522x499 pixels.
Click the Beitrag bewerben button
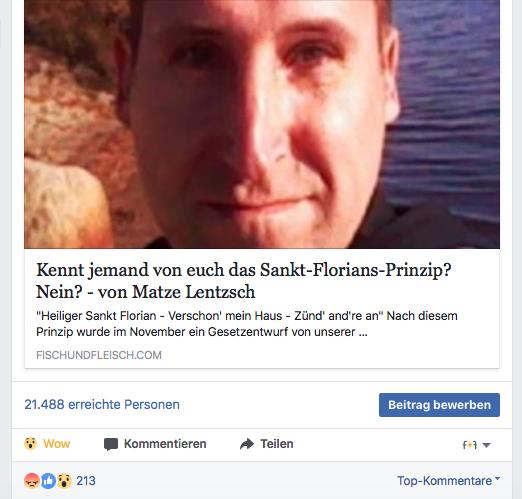[x=439, y=405]
